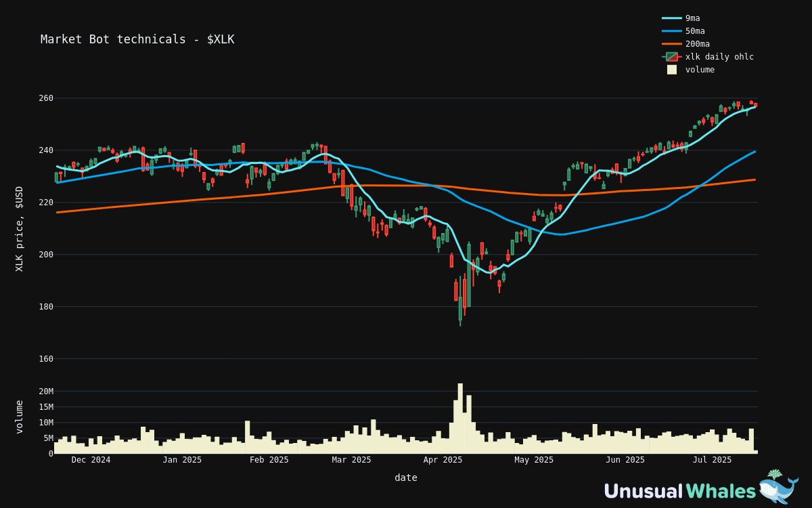Click the 50ma legend entry
Viewport: 812px width, 508px height.
(x=683, y=31)
